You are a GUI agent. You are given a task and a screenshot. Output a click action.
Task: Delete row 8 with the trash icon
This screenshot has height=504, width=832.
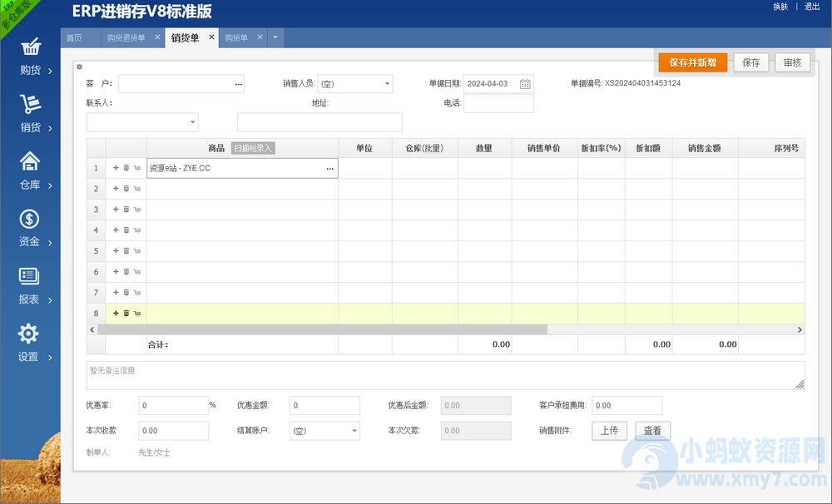point(126,313)
